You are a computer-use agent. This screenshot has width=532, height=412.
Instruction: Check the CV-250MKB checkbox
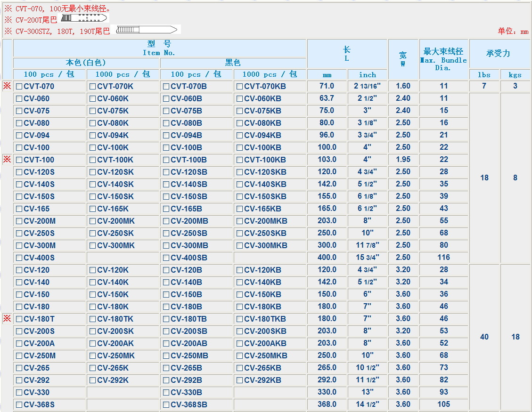[239, 355]
